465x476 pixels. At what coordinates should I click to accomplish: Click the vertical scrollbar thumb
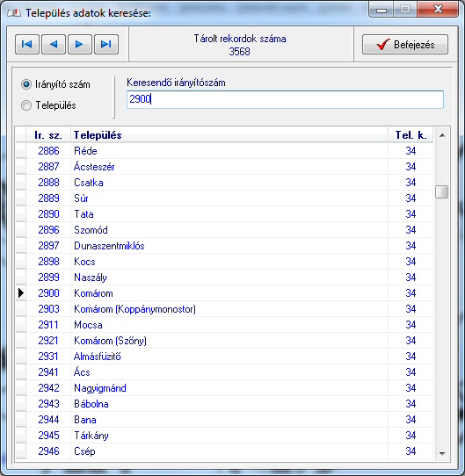tap(441, 191)
